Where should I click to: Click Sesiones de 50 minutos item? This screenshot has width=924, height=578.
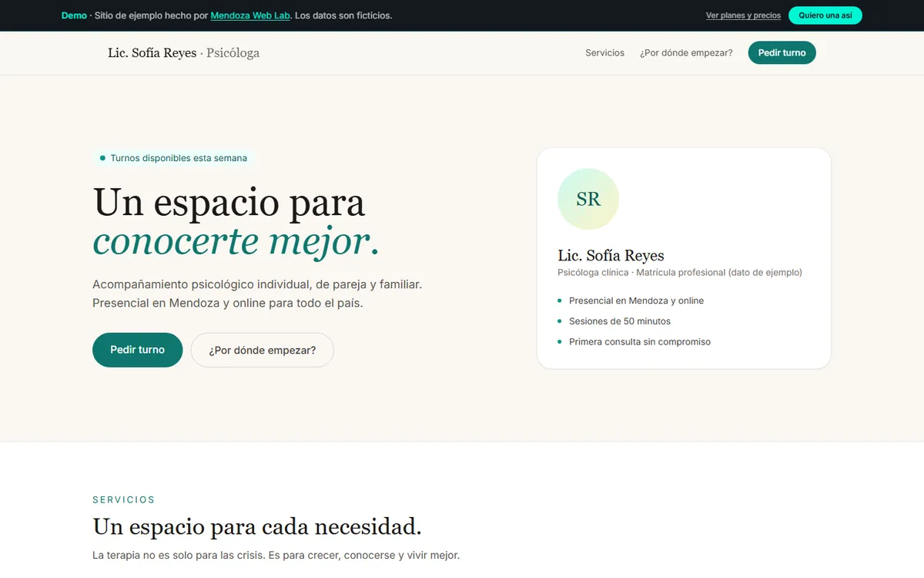pyautogui.click(x=620, y=321)
